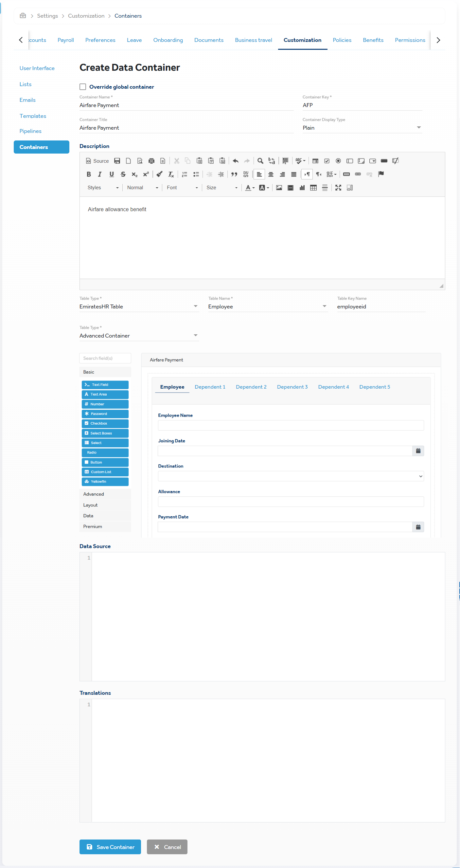Align the text right
Screen dimensions: 460x868
[282, 174]
